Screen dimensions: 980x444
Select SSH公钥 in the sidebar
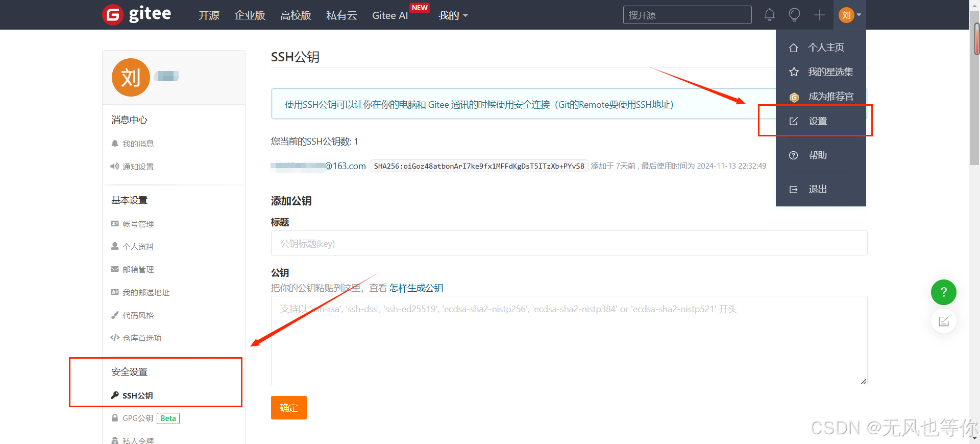pyautogui.click(x=137, y=395)
